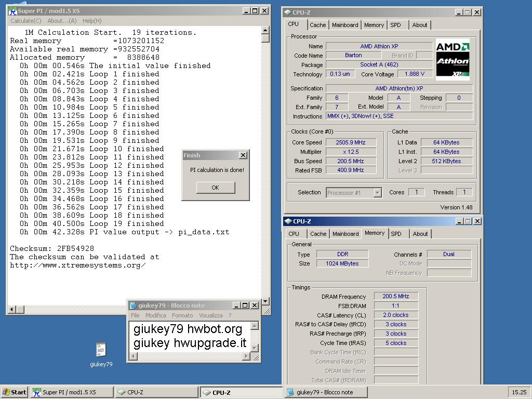Click the memory Size 1024 MBytes field
532x399 pixels.
tap(342, 263)
